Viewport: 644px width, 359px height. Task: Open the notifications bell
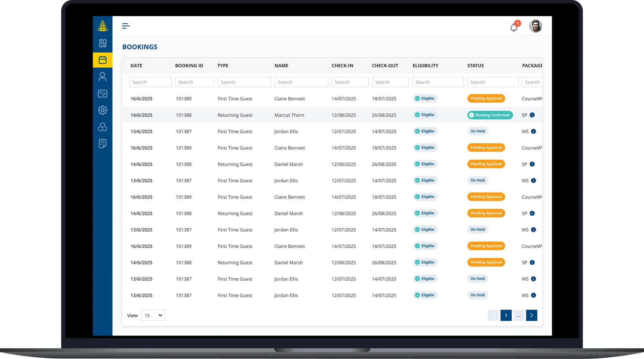514,27
